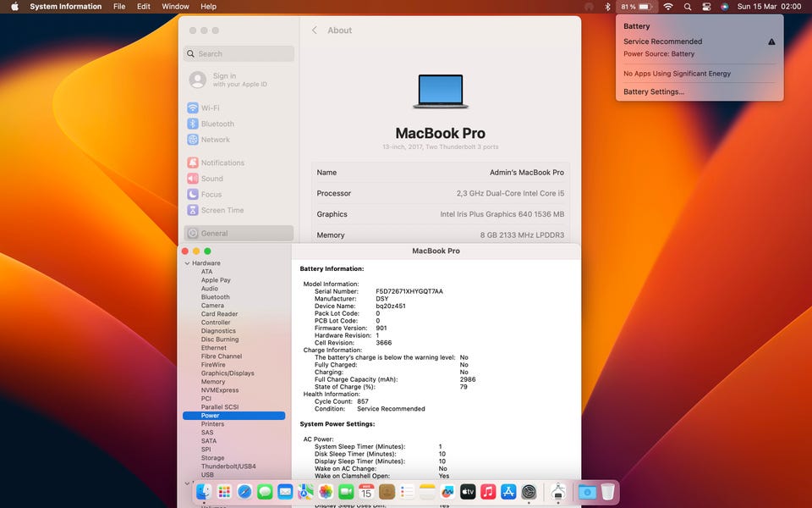This screenshot has height=508, width=812.
Task: Open the Apple menu
Action: (14, 7)
